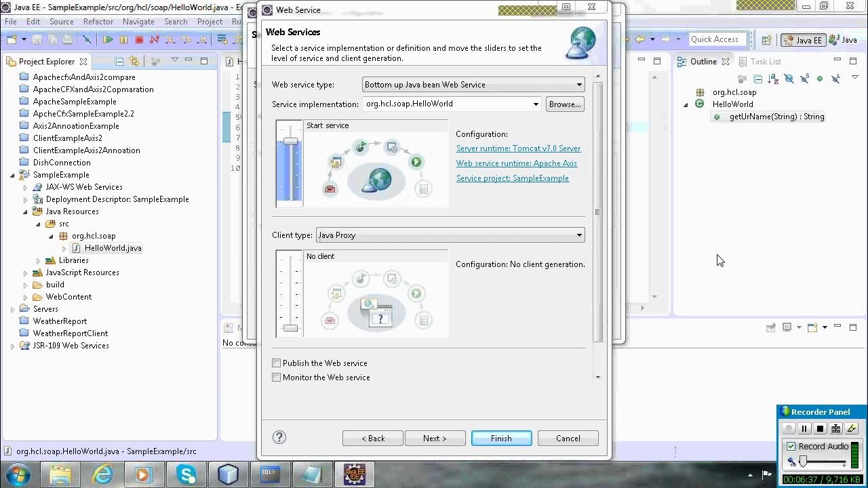Screen dimensions: 868x488
Task: Toggle the Record Audio checkbox
Action: pyautogui.click(x=791, y=446)
